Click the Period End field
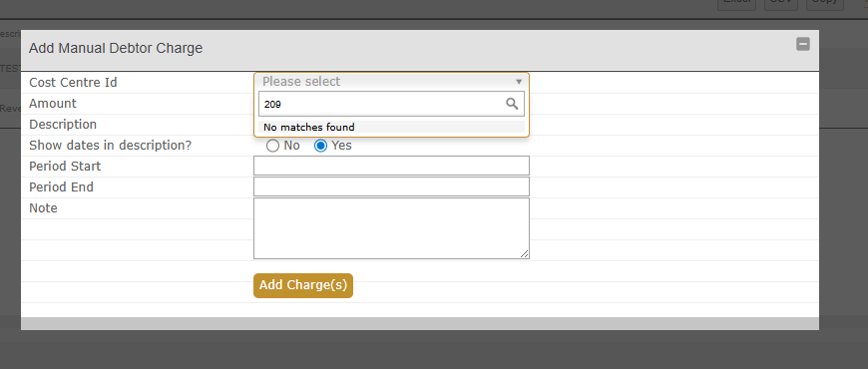Screen dimensions: 868x369 pyautogui.click(x=391, y=186)
